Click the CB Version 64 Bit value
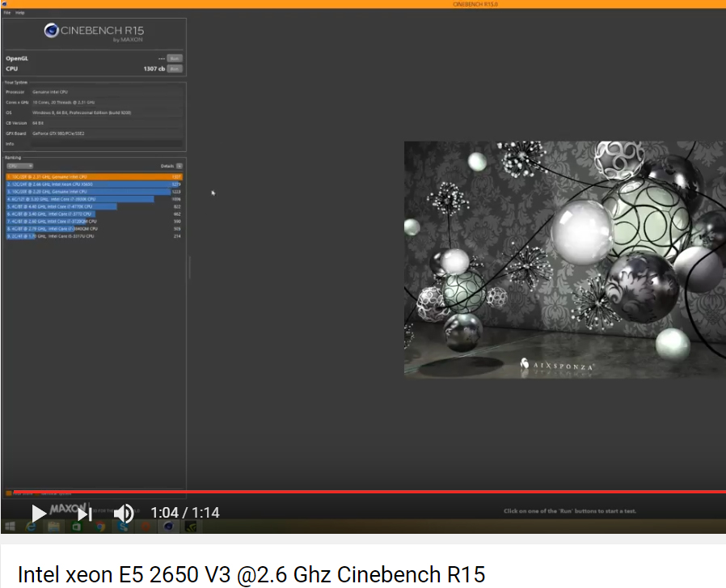This screenshot has height=588, width=726. pos(38,123)
